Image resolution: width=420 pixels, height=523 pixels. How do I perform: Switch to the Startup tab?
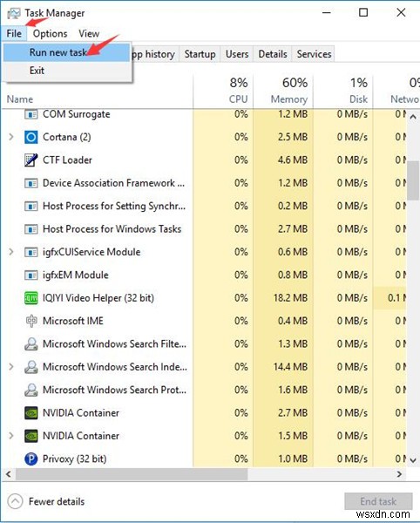coord(200,54)
